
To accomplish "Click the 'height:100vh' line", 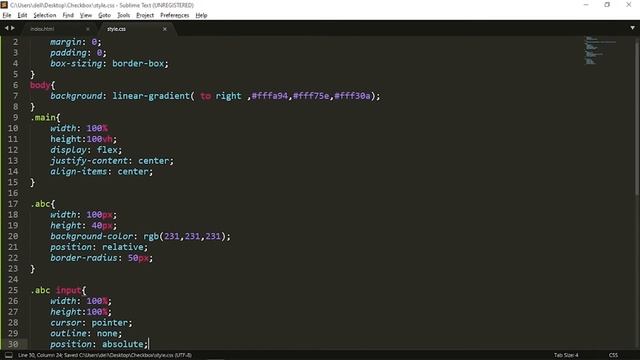I will click(x=83, y=139).
